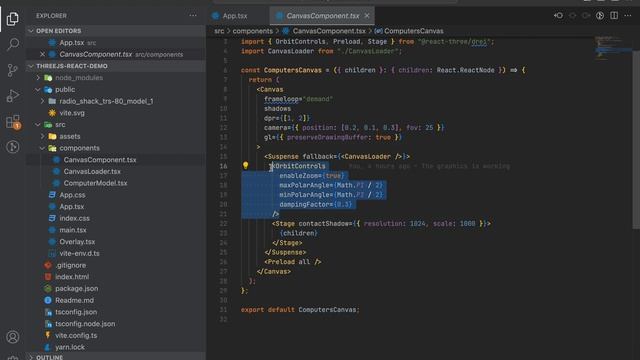Open the Accounts menu icon
This screenshot has width=640, height=360.
(13, 337)
